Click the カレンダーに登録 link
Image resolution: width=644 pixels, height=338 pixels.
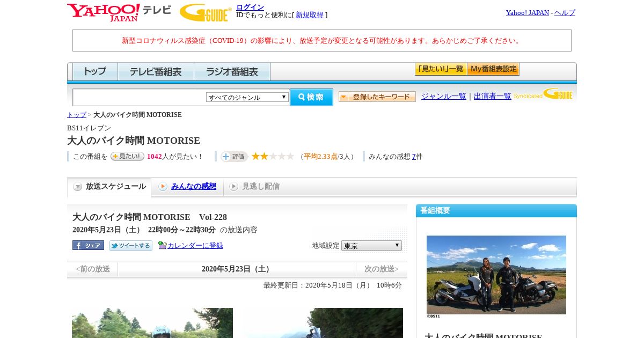pos(195,245)
